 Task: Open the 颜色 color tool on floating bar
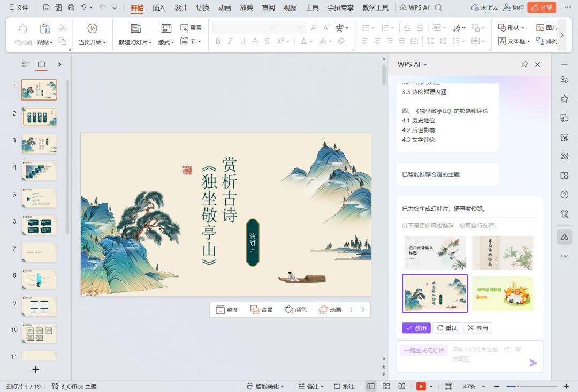295,309
